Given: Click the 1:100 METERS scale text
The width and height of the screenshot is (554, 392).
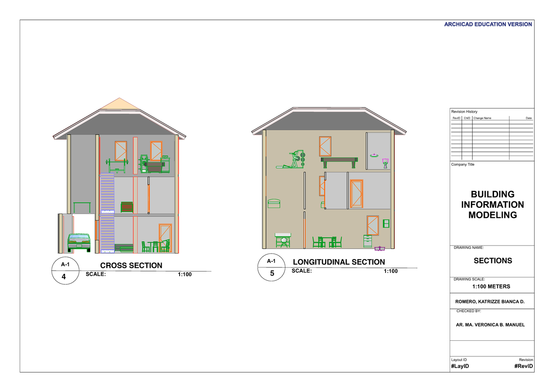Looking at the screenshot, I should (491, 286).
